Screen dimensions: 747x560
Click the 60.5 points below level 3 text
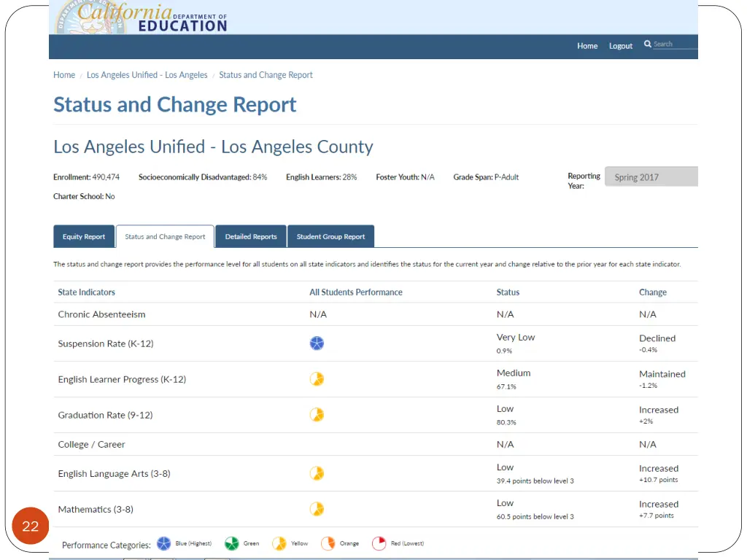[x=535, y=517]
